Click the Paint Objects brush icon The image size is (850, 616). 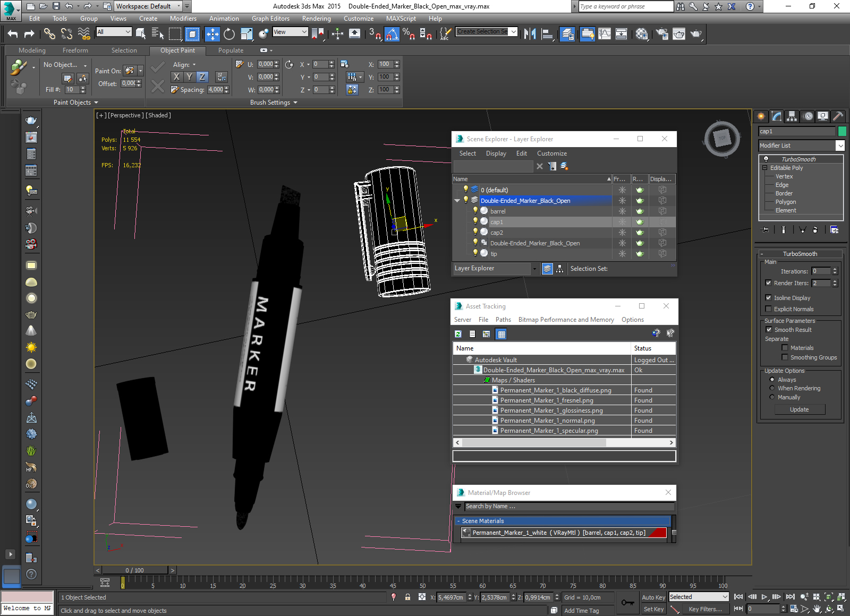click(19, 67)
